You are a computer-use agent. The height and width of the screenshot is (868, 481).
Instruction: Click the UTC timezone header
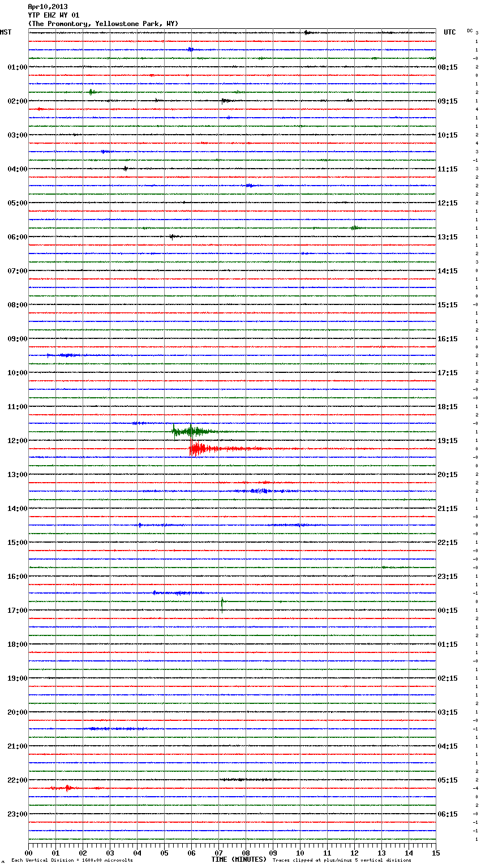tap(449, 32)
